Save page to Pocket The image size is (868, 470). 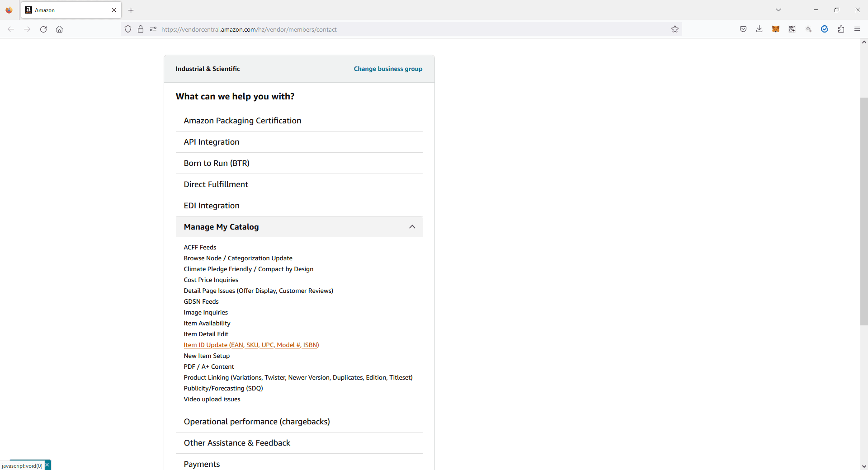coord(743,29)
